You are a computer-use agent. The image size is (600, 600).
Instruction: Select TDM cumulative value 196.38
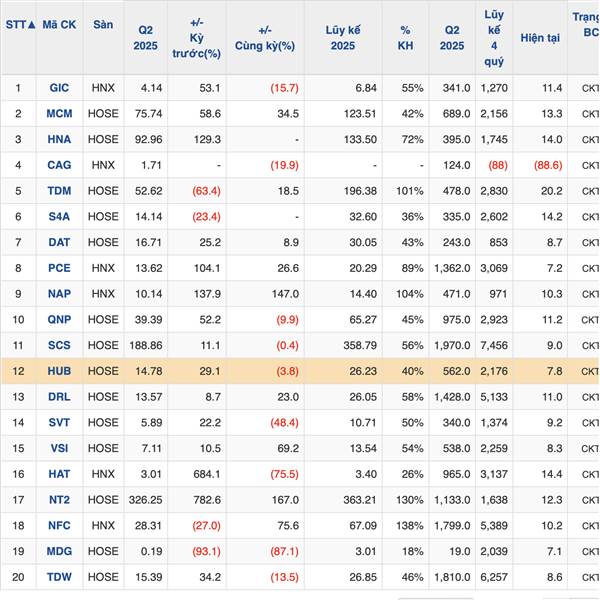tap(360, 191)
